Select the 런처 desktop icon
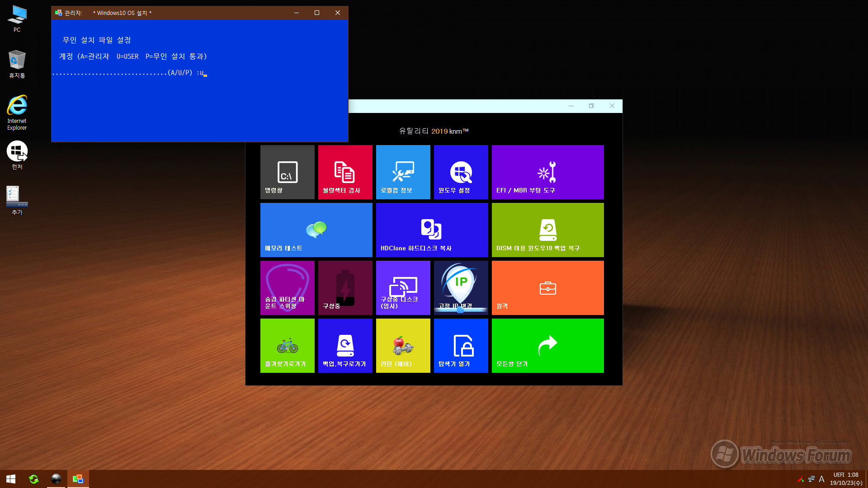The width and height of the screenshot is (868, 488). (x=17, y=155)
